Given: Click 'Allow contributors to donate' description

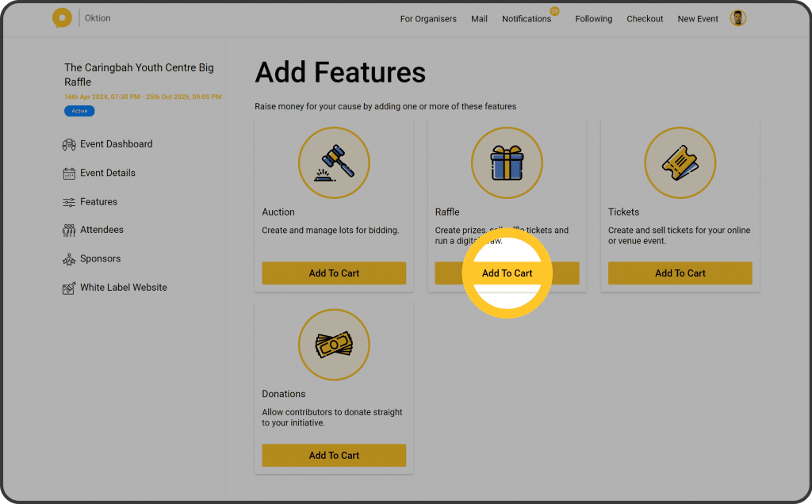Looking at the screenshot, I should 332,418.
